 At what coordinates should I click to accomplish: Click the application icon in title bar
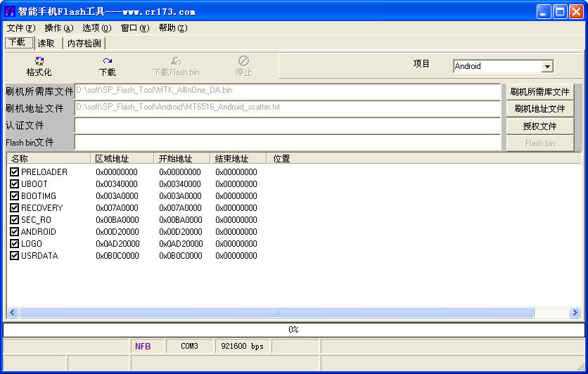pyautogui.click(x=10, y=11)
